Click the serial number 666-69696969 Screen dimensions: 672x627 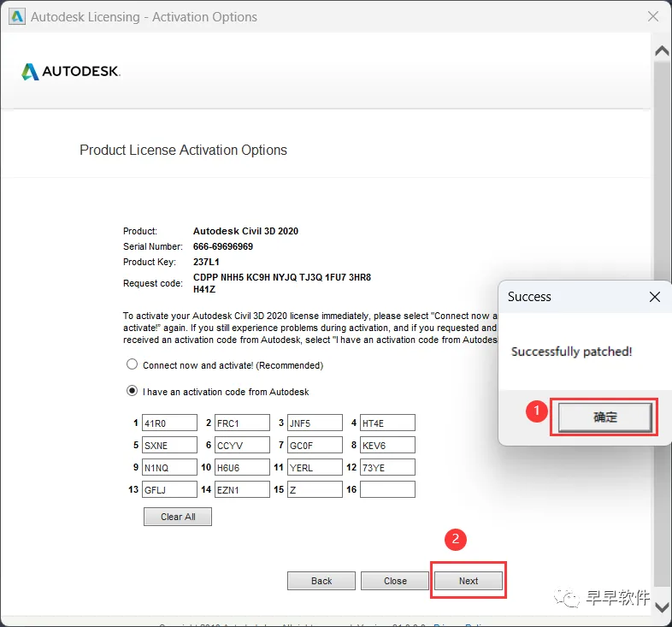pyautogui.click(x=223, y=246)
